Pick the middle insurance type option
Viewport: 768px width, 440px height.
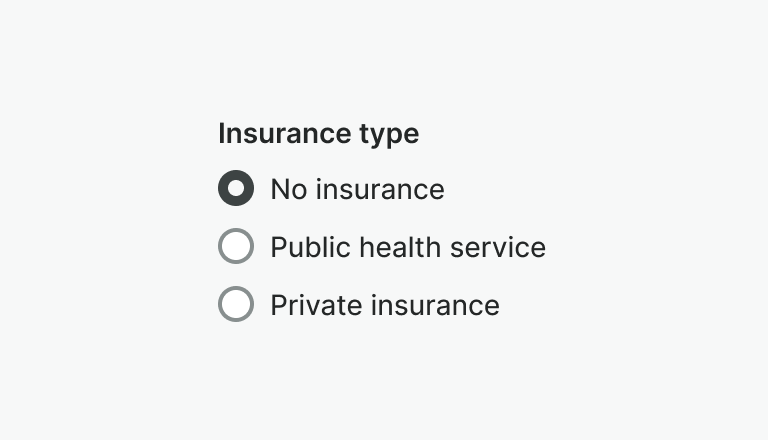236,247
